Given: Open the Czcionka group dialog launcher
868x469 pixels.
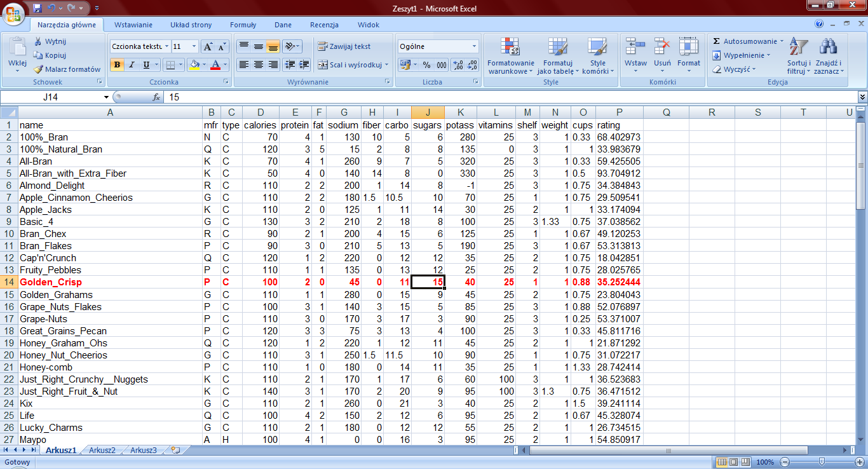Looking at the screenshot, I should [227, 82].
